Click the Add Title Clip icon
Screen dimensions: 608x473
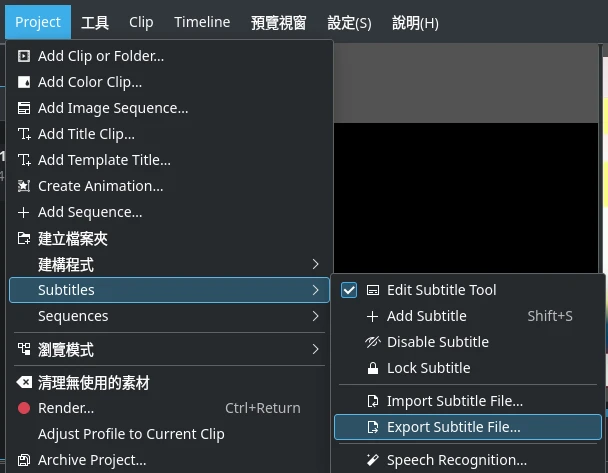coord(24,134)
